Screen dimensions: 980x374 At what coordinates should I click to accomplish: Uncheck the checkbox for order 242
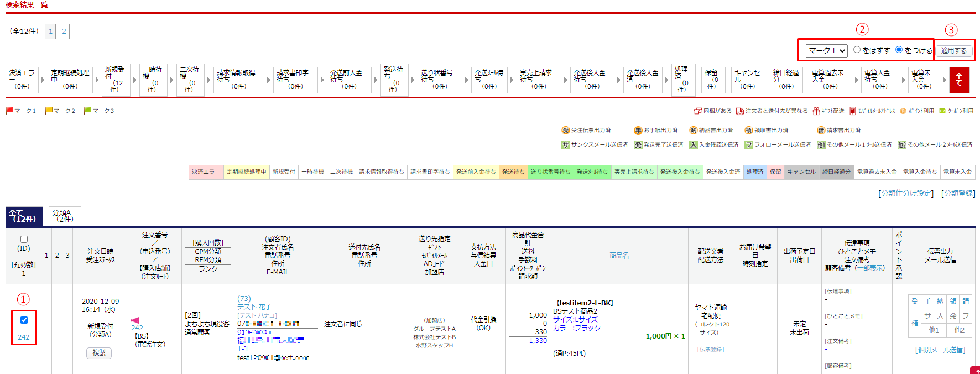24,320
